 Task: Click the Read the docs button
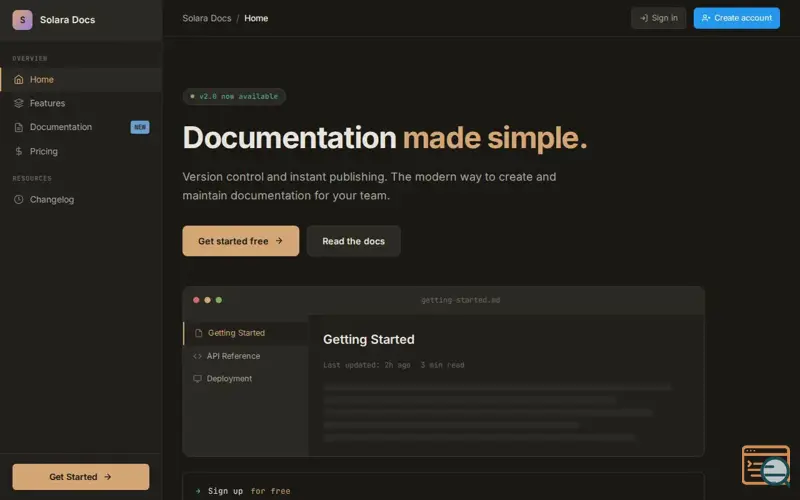click(x=354, y=241)
